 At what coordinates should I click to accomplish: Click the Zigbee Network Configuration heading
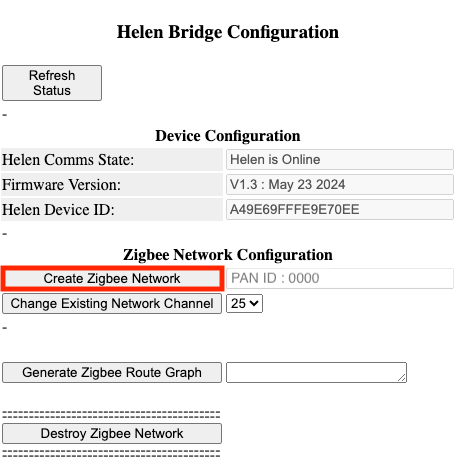(x=228, y=255)
